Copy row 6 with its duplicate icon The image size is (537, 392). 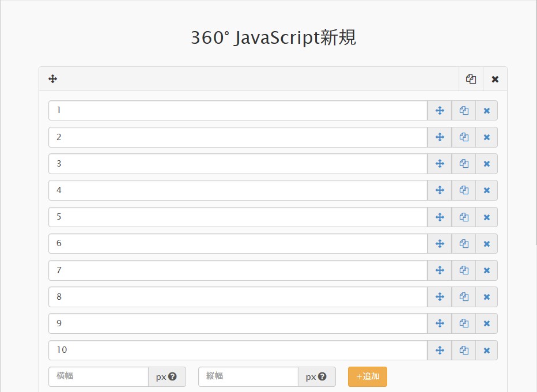pyautogui.click(x=464, y=244)
